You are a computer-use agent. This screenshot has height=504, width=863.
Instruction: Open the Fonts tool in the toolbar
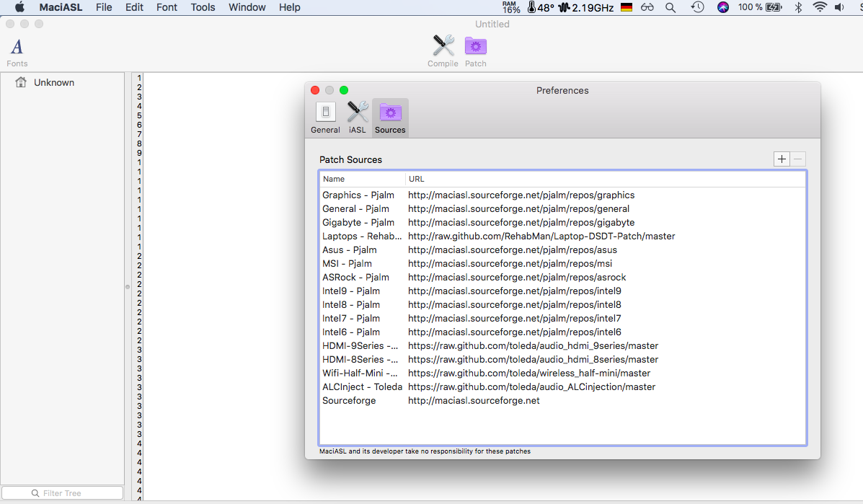coord(17,52)
